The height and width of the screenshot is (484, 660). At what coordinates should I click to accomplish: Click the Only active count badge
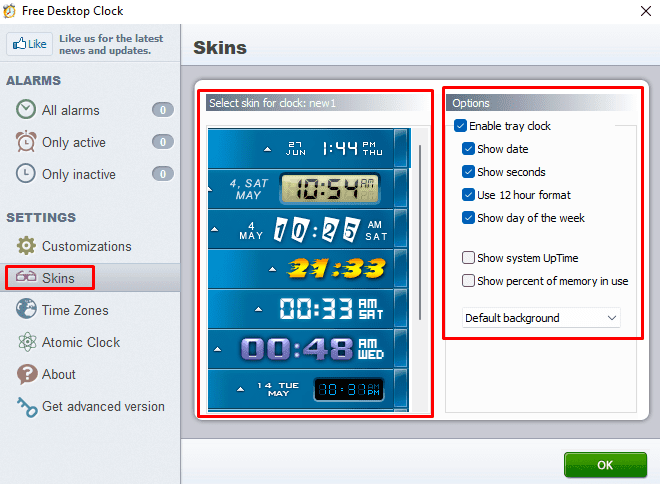click(162, 142)
